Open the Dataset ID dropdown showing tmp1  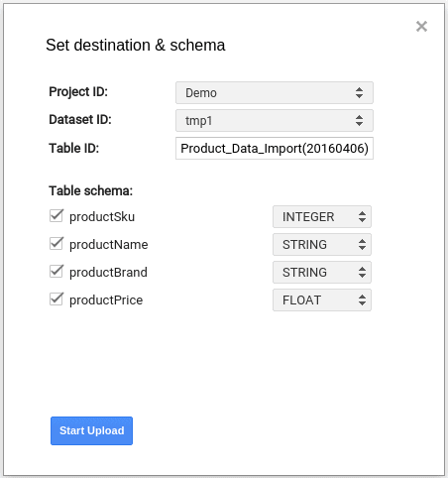[x=275, y=121]
